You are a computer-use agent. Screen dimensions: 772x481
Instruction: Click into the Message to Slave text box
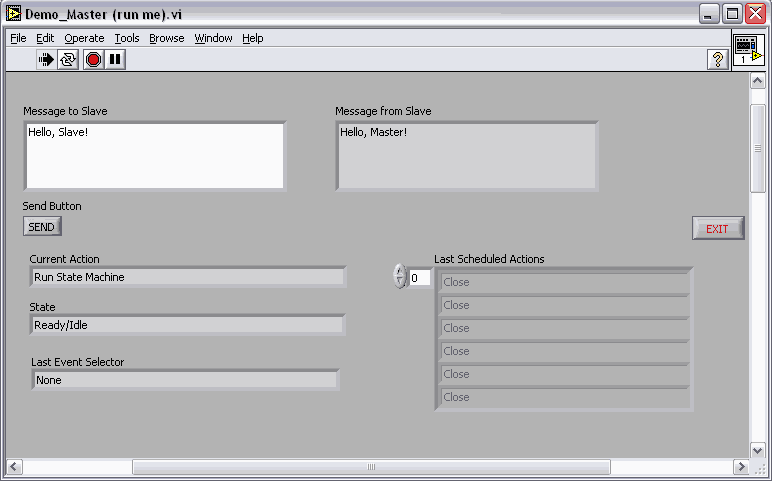click(155, 155)
